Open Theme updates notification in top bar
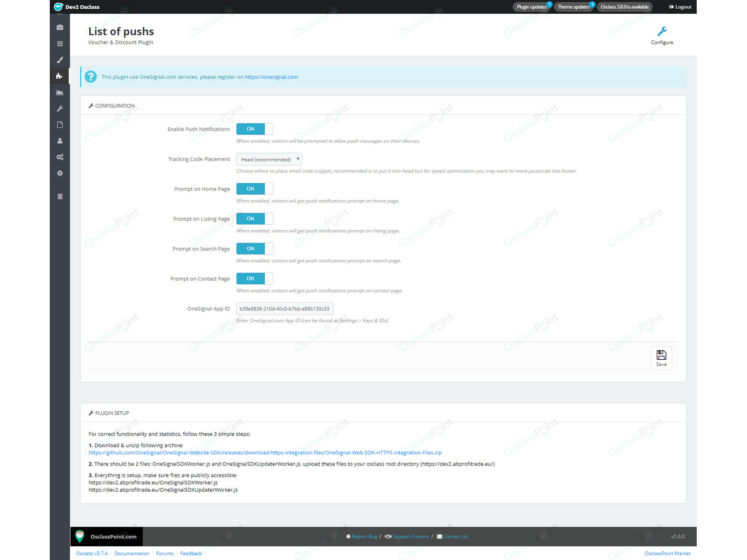The height and width of the screenshot is (560, 747). (x=574, y=7)
